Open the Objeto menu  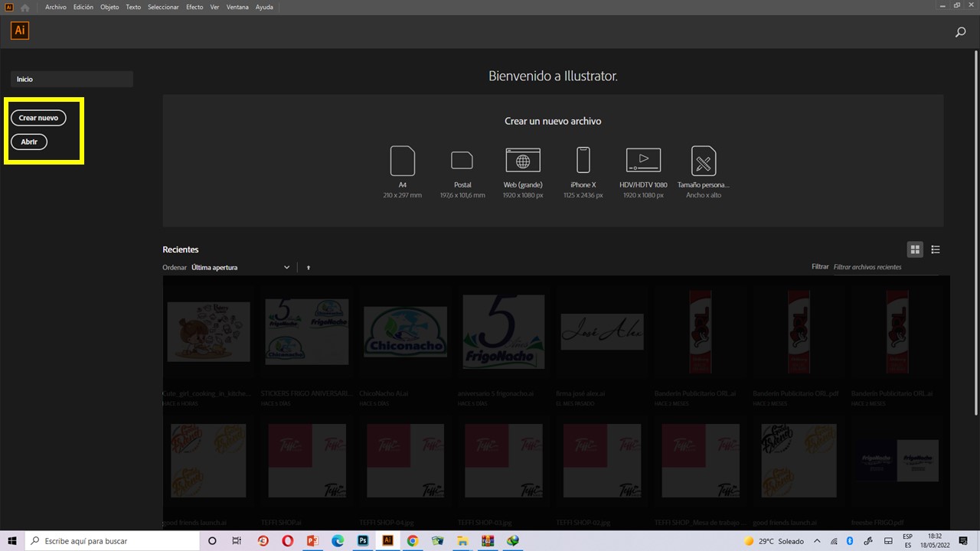pos(109,7)
